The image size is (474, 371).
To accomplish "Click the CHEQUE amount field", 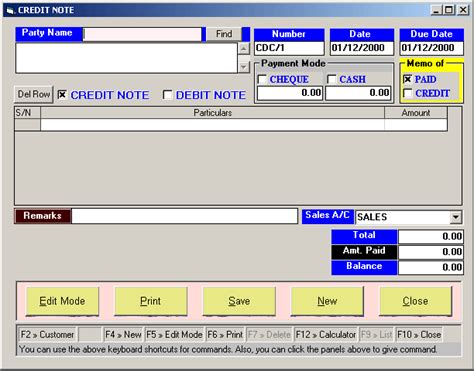I will pos(290,93).
